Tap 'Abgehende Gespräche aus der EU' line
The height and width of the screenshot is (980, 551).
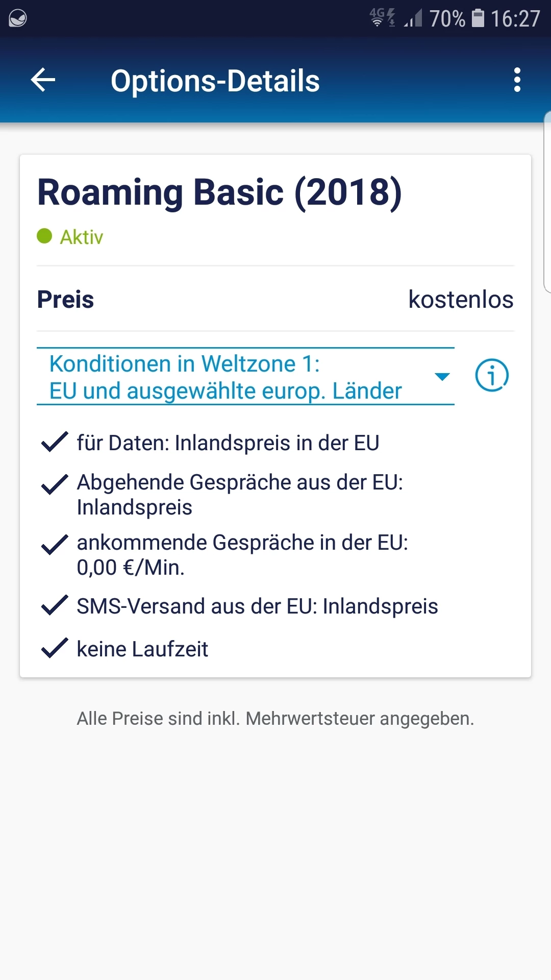240,494
